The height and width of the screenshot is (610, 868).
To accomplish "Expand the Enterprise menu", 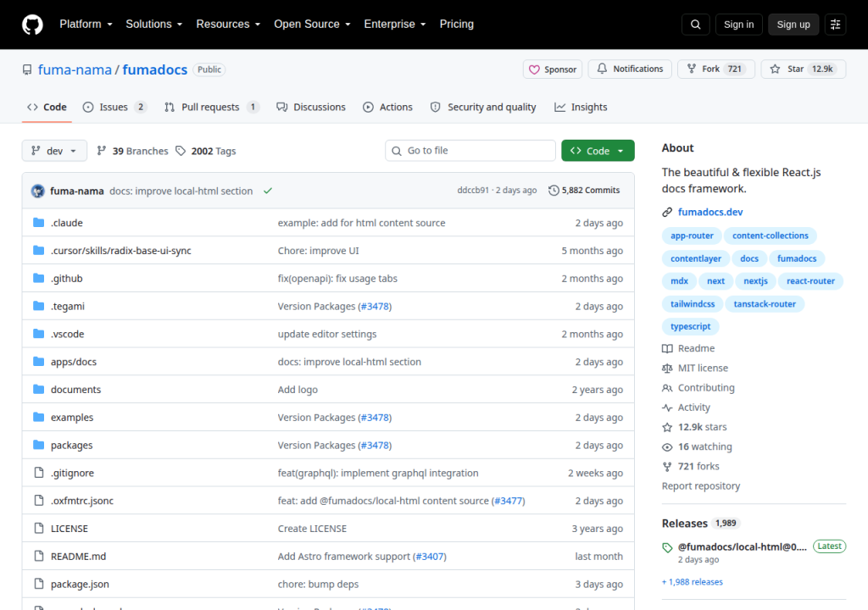I will (x=395, y=25).
